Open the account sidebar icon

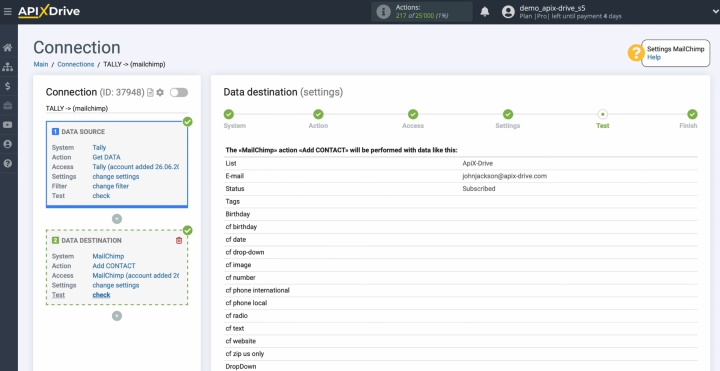[7, 144]
